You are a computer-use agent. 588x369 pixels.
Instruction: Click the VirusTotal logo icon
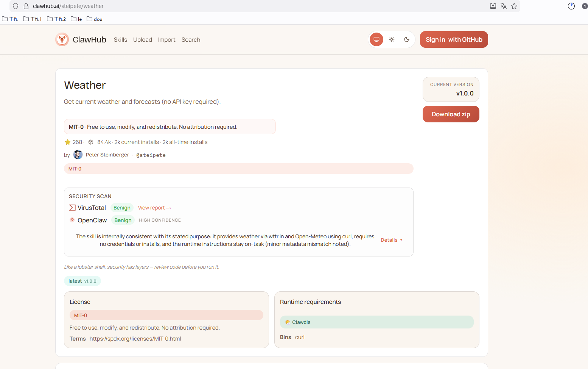pos(72,208)
